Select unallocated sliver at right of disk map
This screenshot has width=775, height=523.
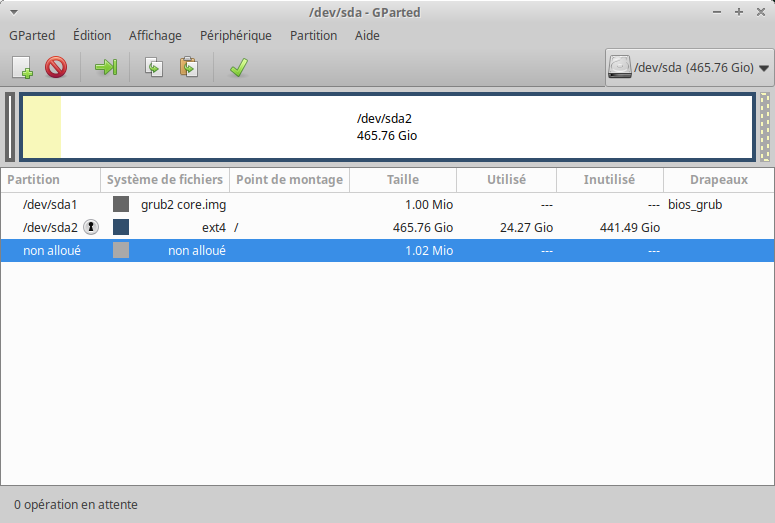point(765,127)
